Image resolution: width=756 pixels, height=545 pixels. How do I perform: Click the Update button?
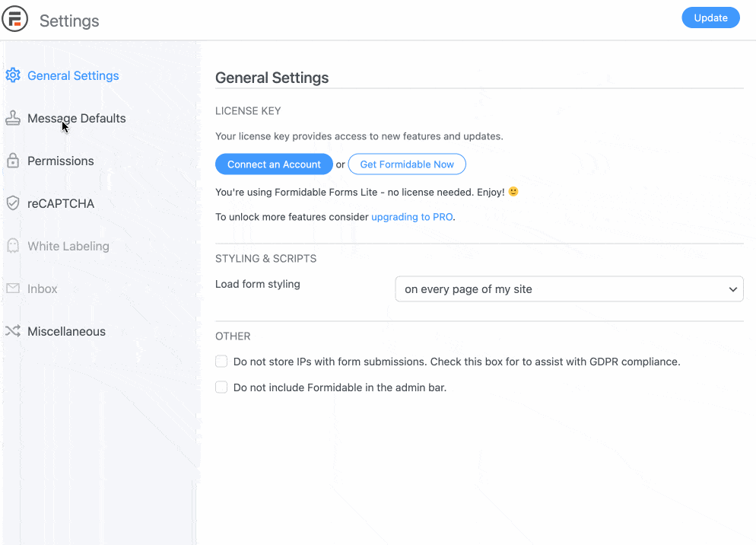point(710,18)
